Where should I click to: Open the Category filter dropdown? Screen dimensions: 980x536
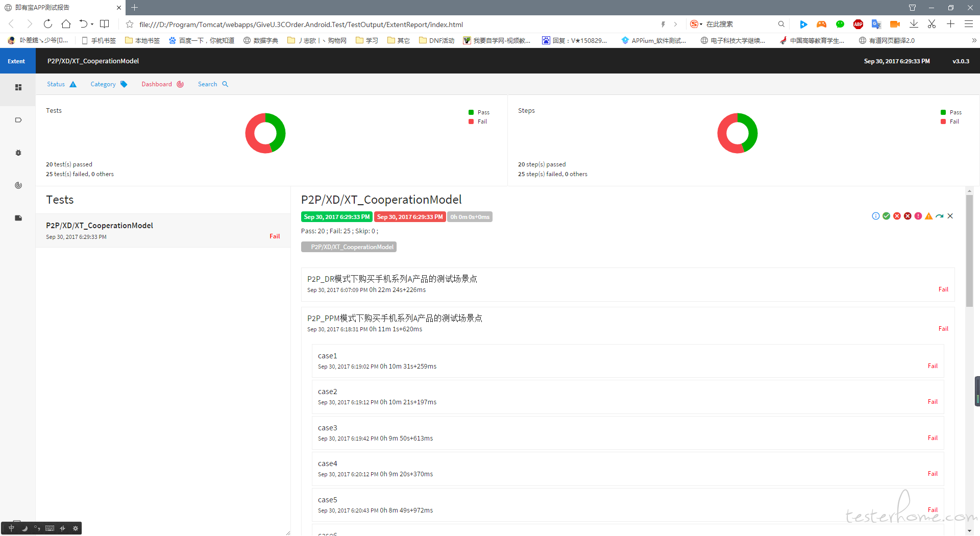pyautogui.click(x=108, y=84)
